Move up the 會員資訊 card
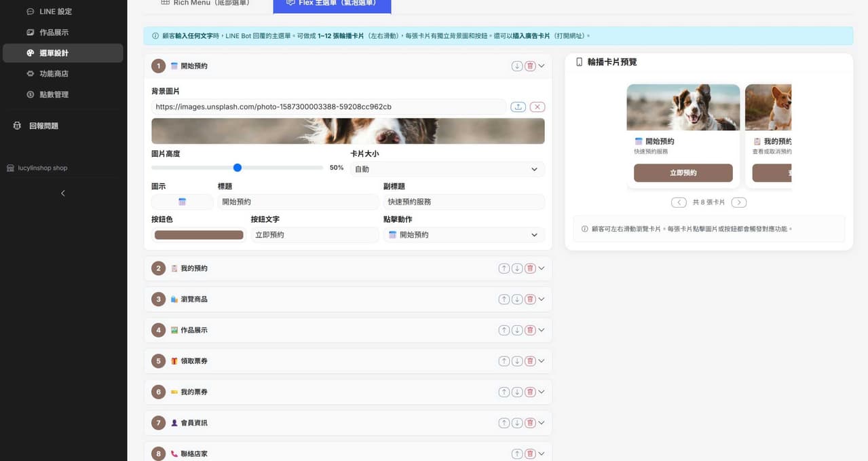The width and height of the screenshot is (868, 461). point(504,423)
